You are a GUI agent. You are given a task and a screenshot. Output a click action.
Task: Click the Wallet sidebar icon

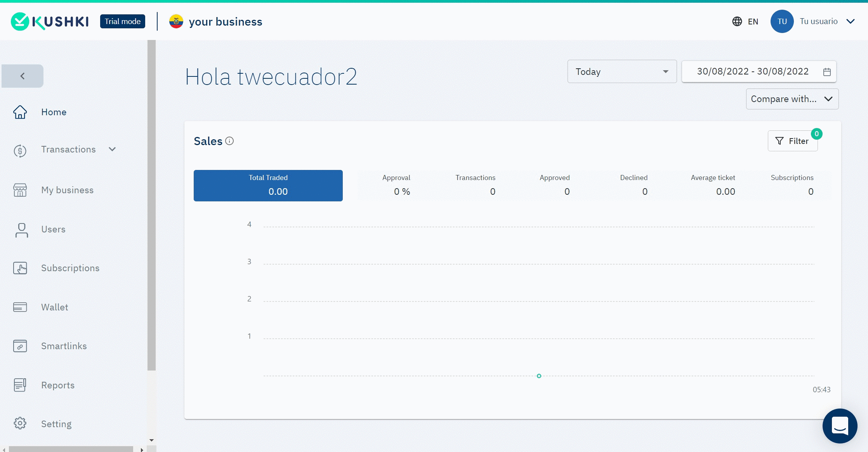coord(20,307)
